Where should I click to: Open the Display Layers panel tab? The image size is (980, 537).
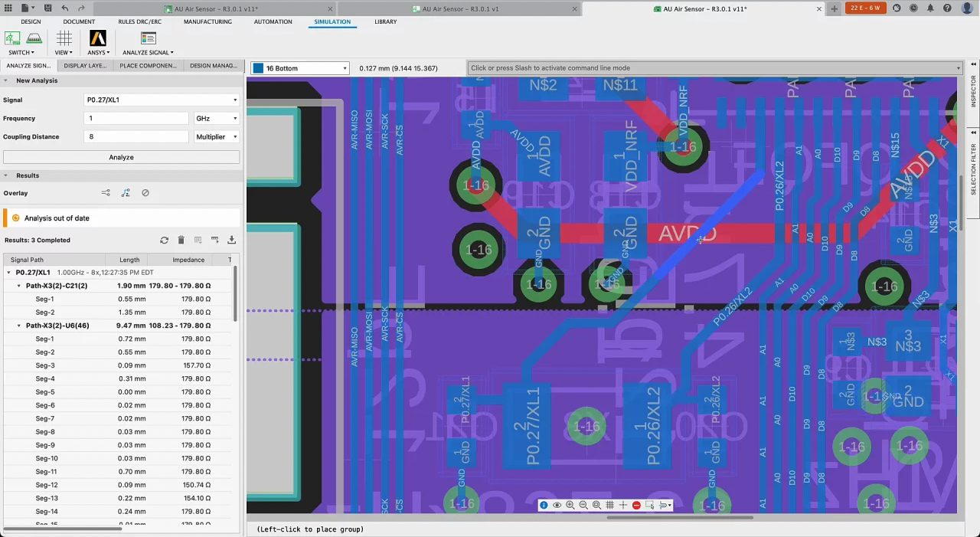tap(85, 66)
